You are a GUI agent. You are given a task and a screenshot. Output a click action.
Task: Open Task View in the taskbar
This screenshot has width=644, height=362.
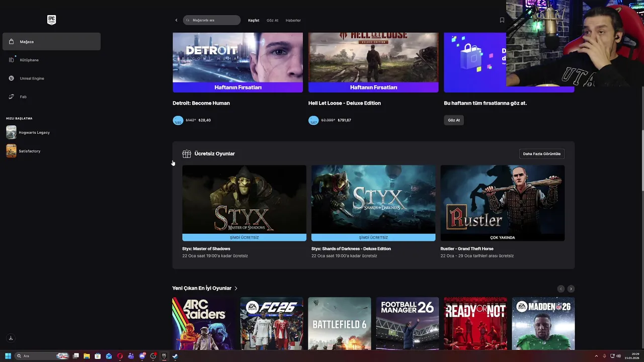coord(75,356)
